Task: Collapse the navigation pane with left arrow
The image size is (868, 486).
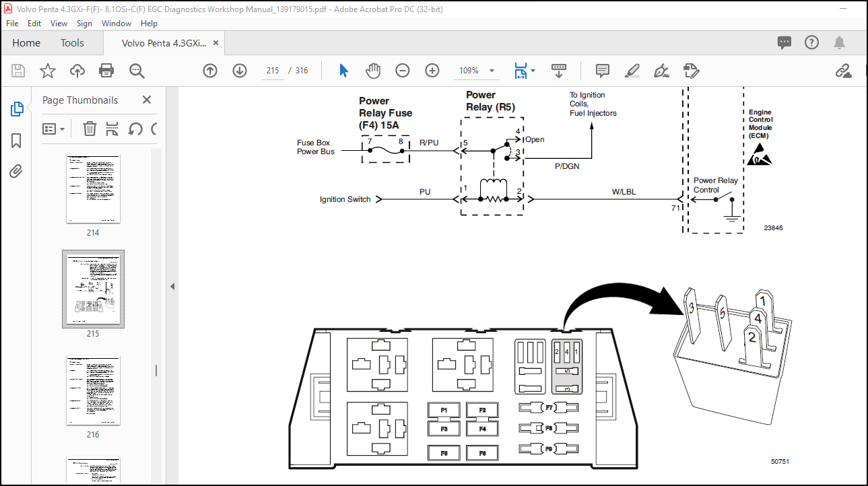Action: point(172,286)
